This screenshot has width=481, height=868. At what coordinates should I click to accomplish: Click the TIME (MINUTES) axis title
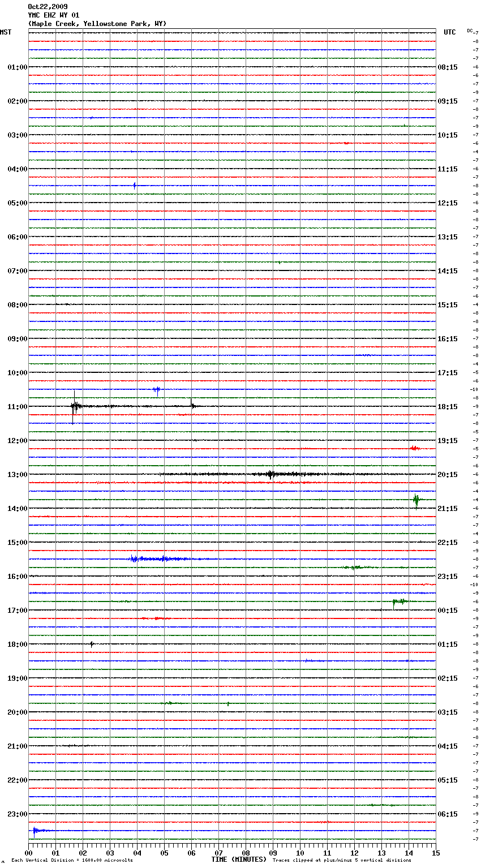click(239, 860)
